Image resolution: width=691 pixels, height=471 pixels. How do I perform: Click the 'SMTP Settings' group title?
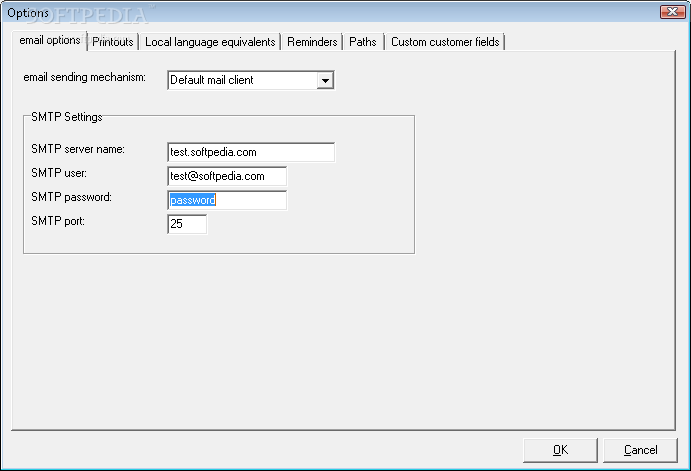pos(67,117)
